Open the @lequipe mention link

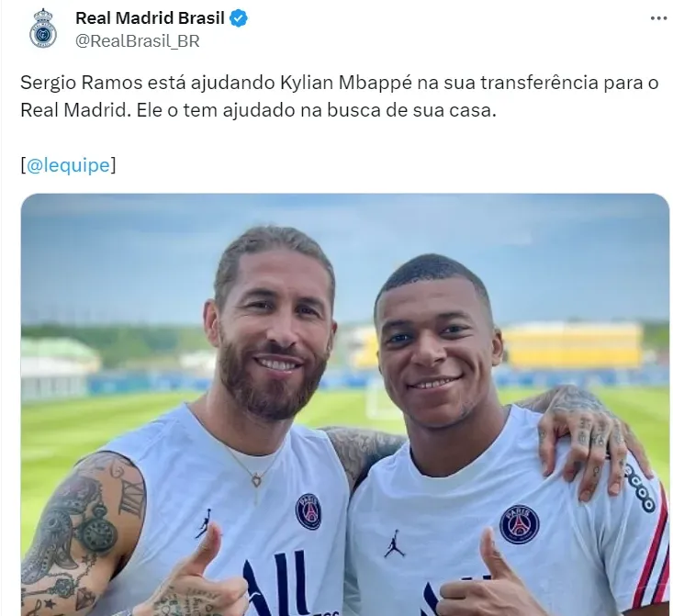pos(68,165)
